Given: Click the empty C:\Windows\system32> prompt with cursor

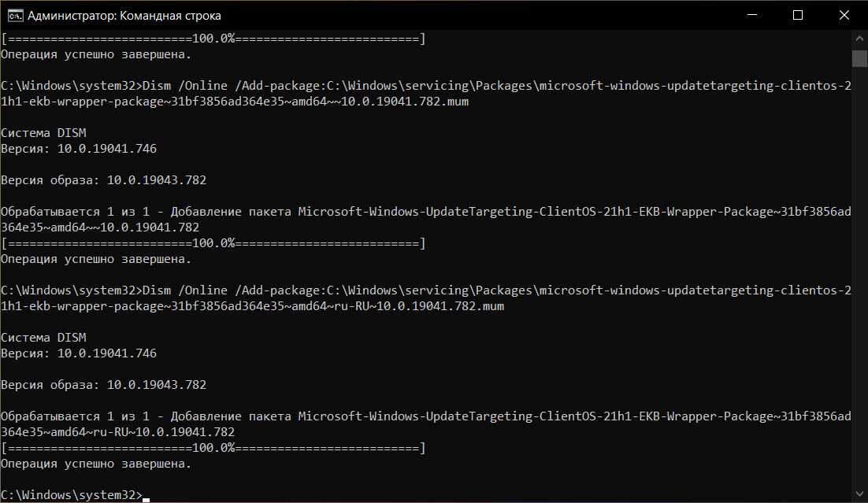Looking at the screenshot, I should pyautogui.click(x=72, y=495).
